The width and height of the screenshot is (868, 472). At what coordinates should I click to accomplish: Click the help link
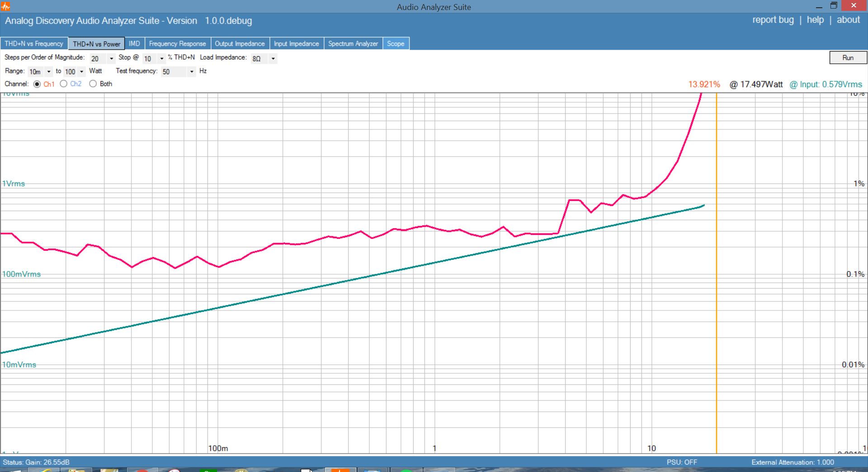[815, 20]
